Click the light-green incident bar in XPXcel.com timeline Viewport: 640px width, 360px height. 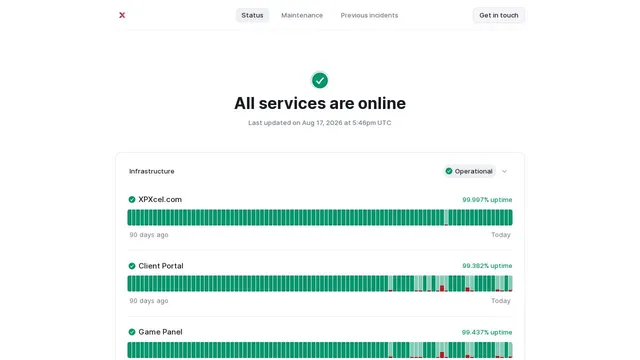[x=446, y=218]
